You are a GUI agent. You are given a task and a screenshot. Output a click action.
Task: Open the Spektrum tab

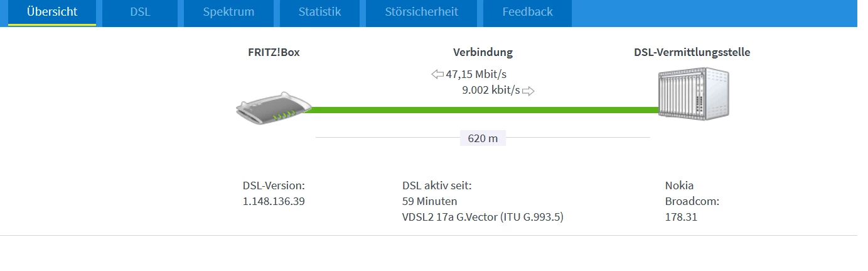tap(228, 12)
